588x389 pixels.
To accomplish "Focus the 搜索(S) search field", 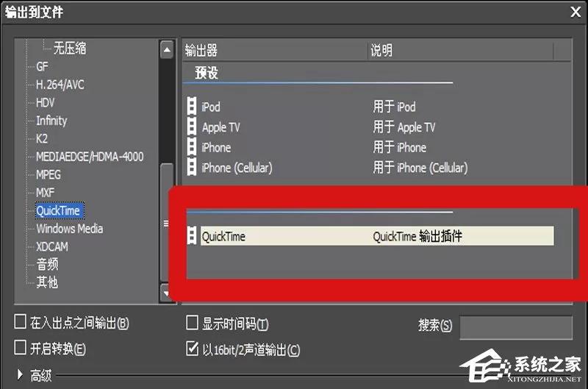I will click(516, 327).
